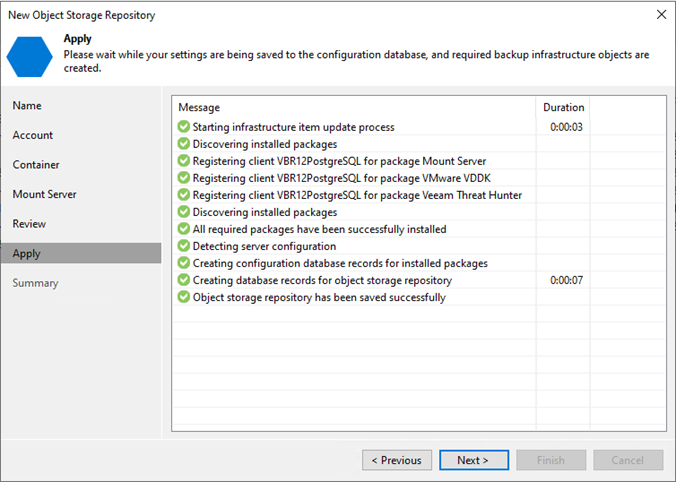
Task: Click green check next to All required packages installed
Action: tap(184, 229)
